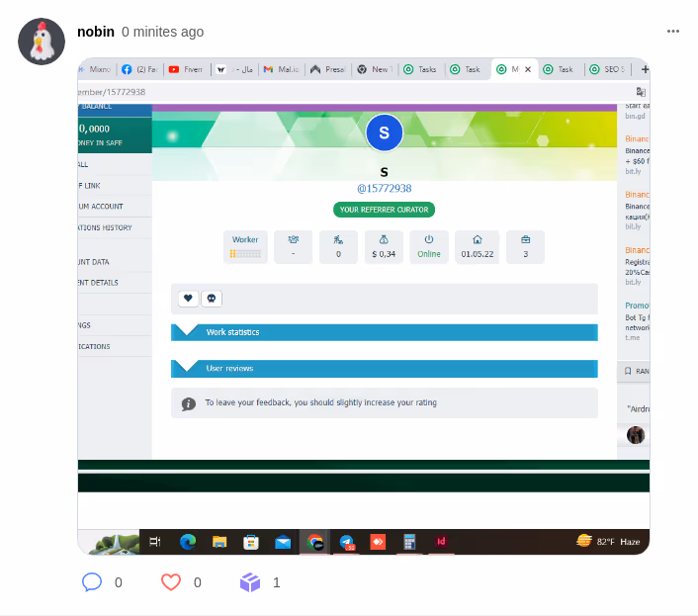
Task: Click the translate icon in the address bar
Action: (641, 92)
